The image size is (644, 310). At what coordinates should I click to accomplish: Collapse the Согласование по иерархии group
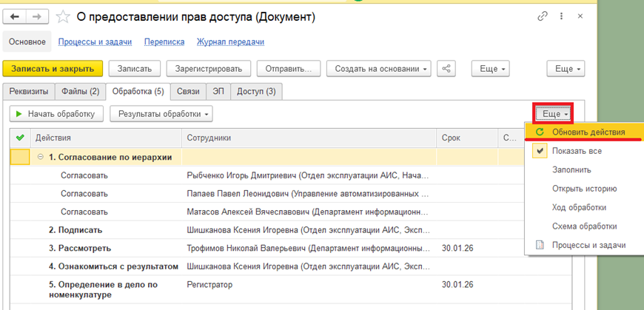[41, 157]
